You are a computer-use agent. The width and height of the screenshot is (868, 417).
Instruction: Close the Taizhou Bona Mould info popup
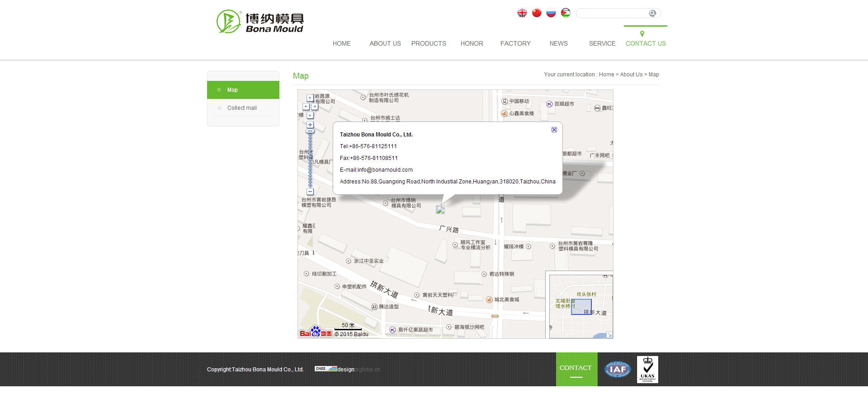click(x=554, y=130)
